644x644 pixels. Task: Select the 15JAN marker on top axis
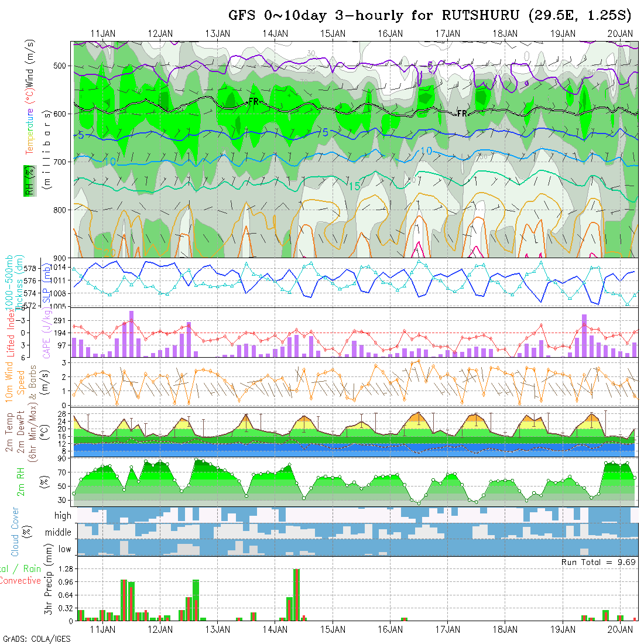pyautogui.click(x=333, y=34)
